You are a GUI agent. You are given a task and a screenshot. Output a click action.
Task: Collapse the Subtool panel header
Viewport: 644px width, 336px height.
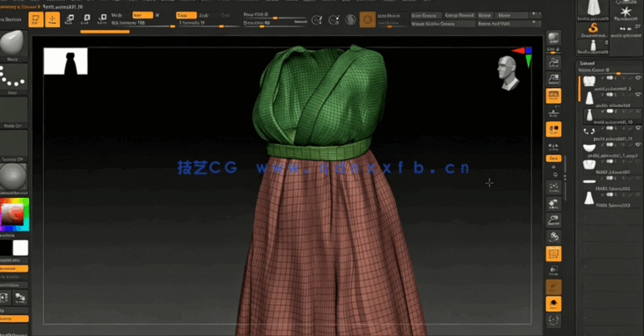point(588,63)
